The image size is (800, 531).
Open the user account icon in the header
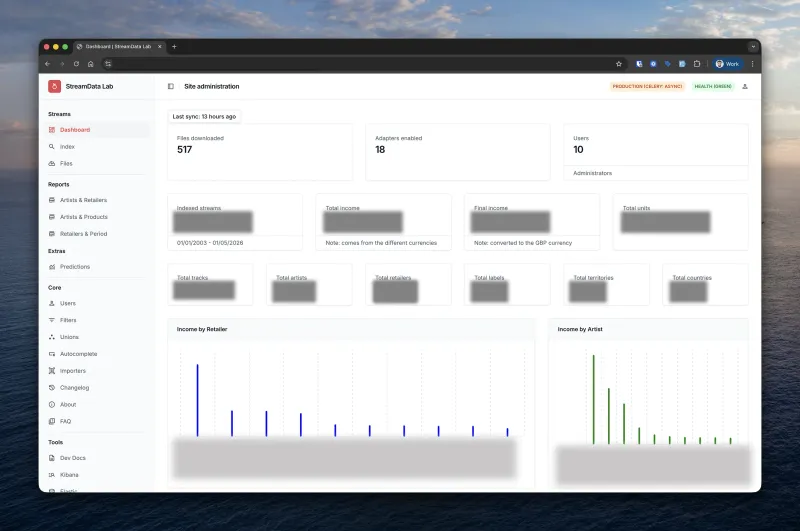coord(745,87)
